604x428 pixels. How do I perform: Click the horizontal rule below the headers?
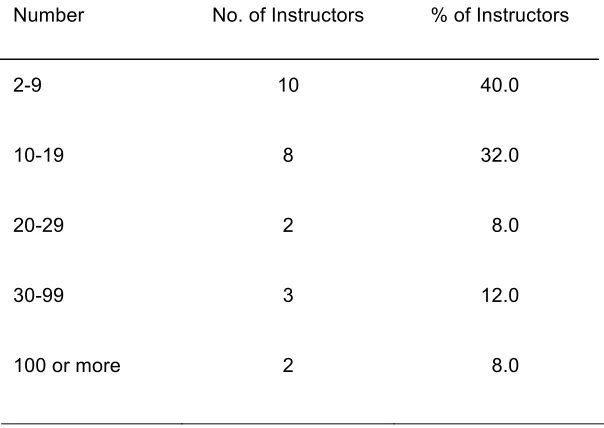[x=300, y=59]
